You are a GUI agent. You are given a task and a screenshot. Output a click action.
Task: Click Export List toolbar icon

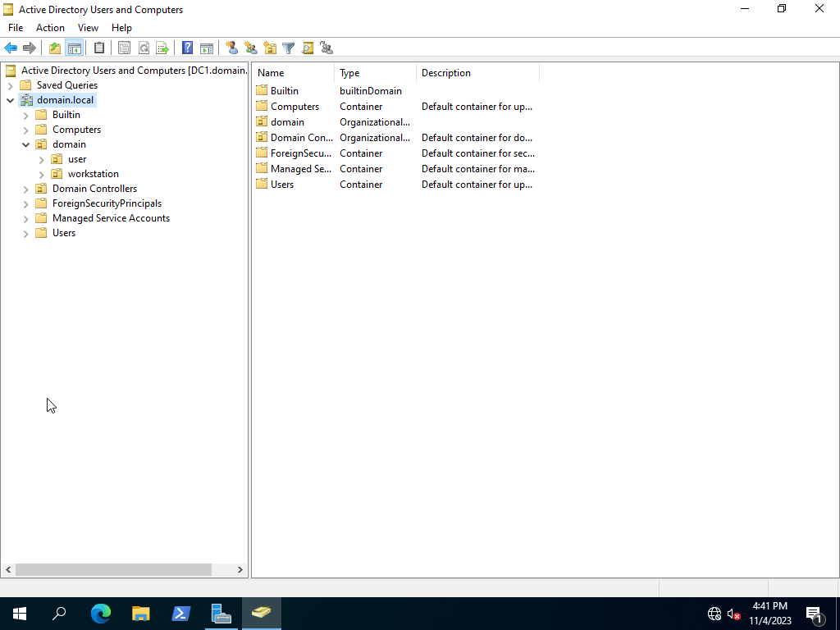pyautogui.click(x=162, y=48)
